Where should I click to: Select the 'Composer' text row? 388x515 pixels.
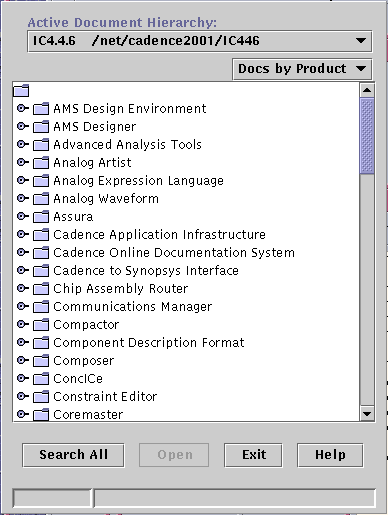(x=84, y=361)
